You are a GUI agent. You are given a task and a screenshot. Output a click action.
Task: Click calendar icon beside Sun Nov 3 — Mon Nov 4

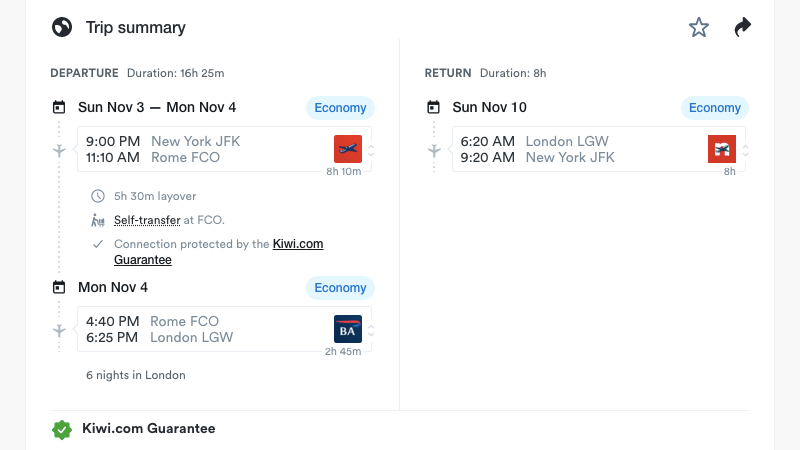coord(59,107)
